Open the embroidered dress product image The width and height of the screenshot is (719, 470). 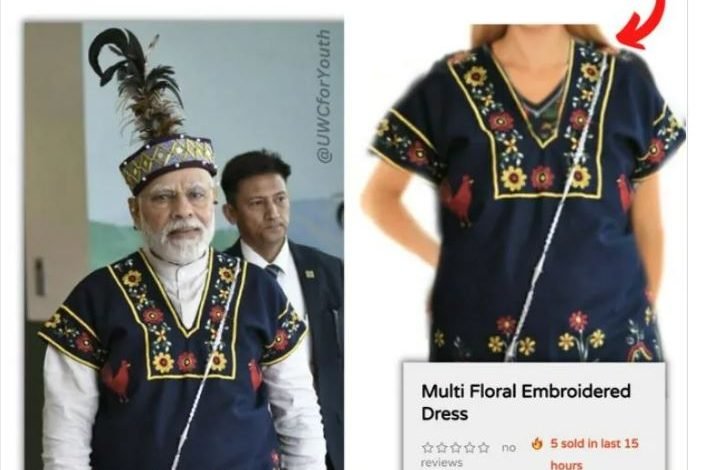coord(524,193)
